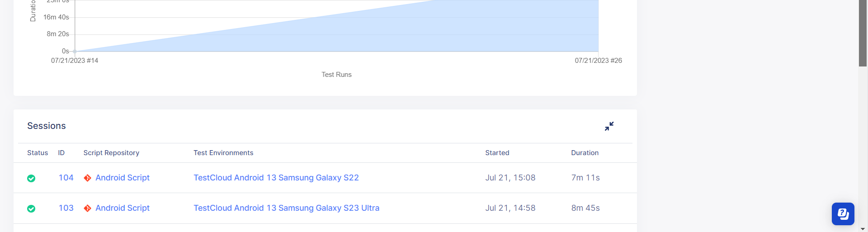Open Android Script repository for session 104
The image size is (868, 232).
tap(123, 178)
